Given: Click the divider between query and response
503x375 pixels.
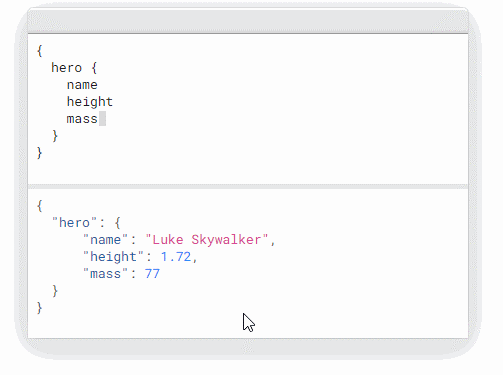Looking at the screenshot, I should pyautogui.click(x=248, y=186).
